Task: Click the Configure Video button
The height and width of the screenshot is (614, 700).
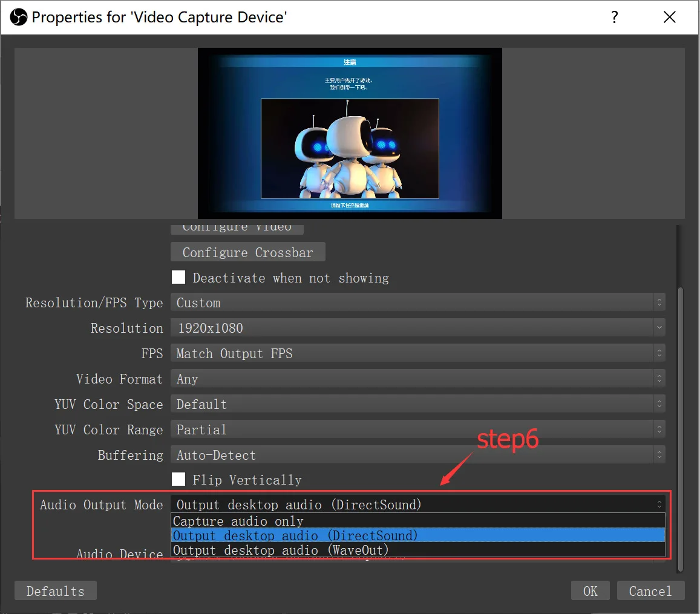Action: (237, 228)
